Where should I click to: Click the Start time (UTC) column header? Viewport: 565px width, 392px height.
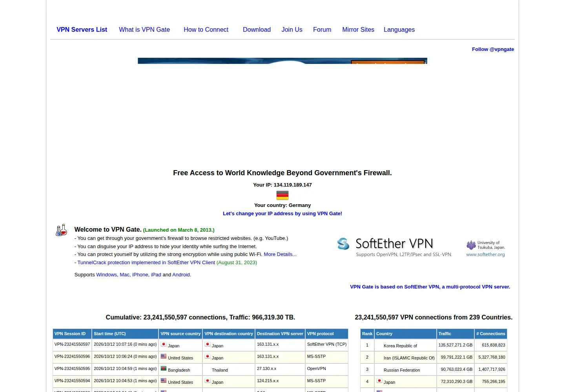coord(125,334)
